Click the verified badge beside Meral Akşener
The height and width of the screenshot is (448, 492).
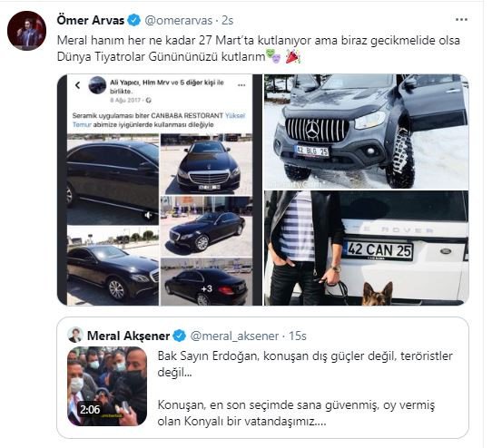point(180,336)
